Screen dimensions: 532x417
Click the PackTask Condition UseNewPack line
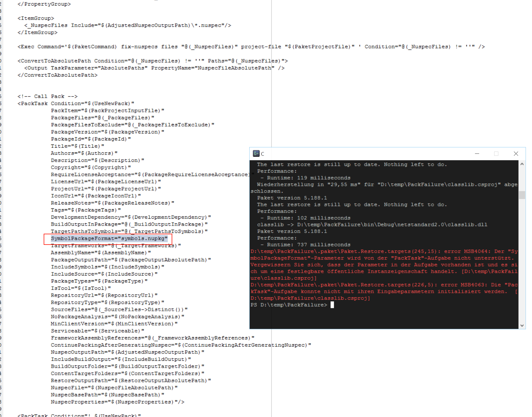(75, 103)
